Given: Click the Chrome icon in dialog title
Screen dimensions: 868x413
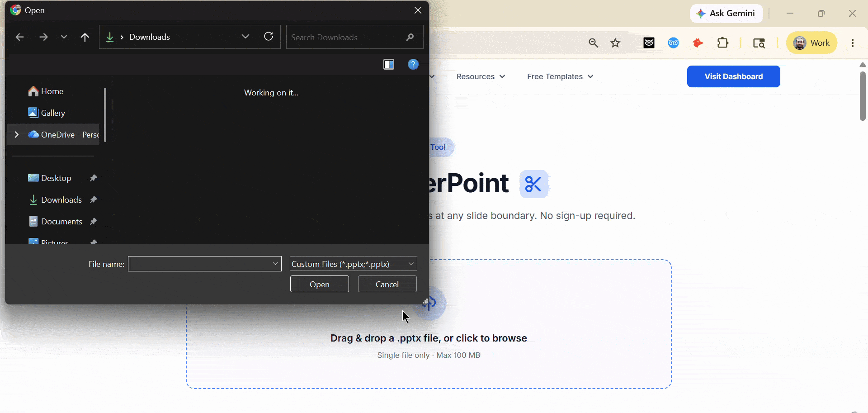Looking at the screenshot, I should [15, 10].
